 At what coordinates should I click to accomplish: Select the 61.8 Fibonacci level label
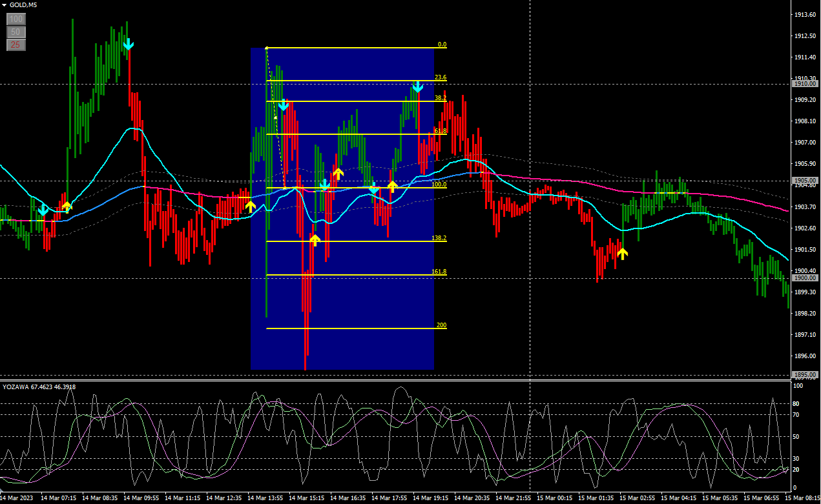pyautogui.click(x=441, y=131)
